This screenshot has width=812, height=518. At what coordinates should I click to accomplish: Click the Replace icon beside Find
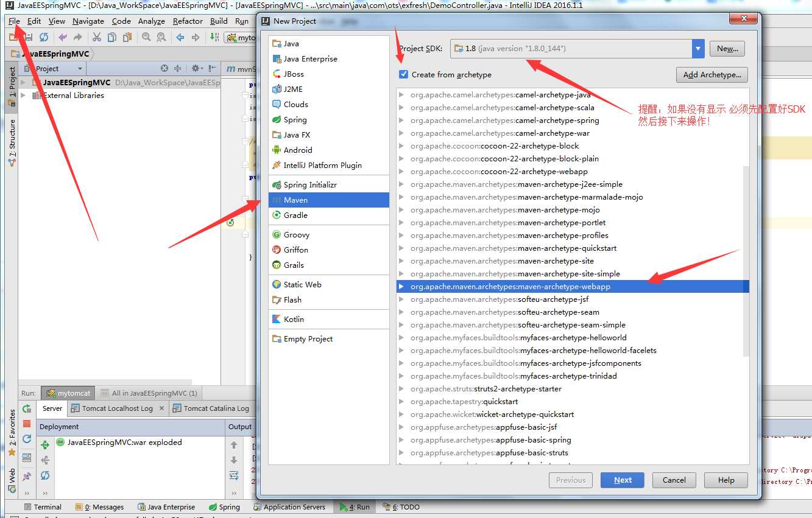pyautogui.click(x=161, y=37)
